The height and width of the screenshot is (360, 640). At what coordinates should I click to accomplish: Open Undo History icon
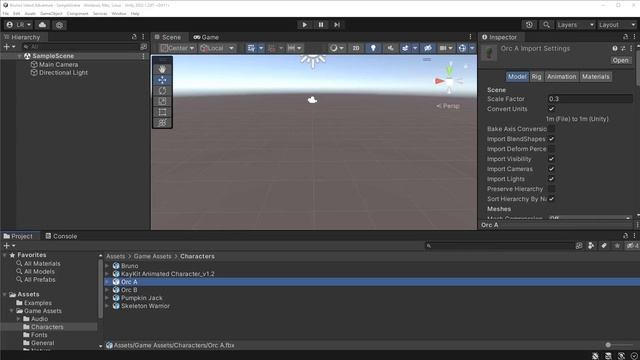[x=529, y=25]
